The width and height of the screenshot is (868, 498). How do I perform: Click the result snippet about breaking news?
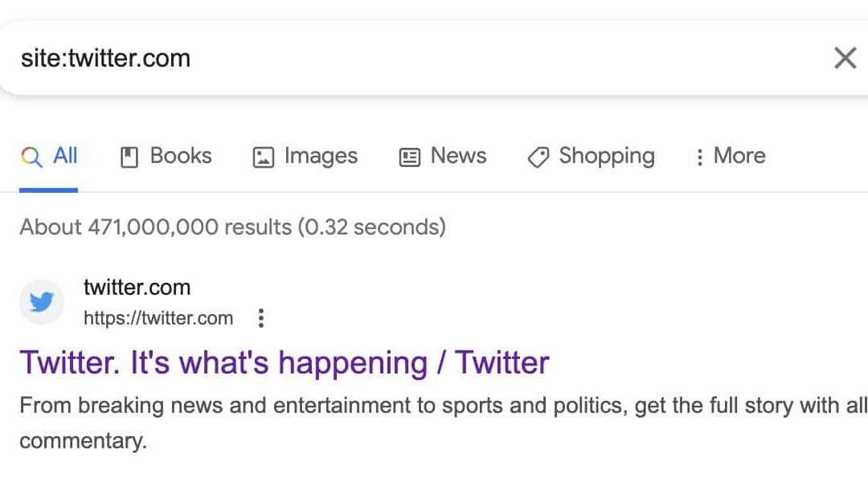(443, 422)
